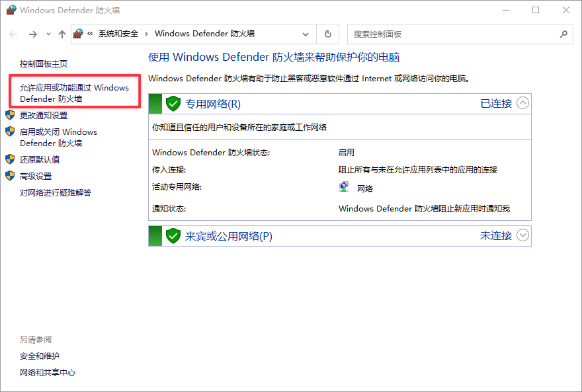The width and height of the screenshot is (582, 392).
Task: Open 网络和共享中心 link
Action: pos(48,373)
